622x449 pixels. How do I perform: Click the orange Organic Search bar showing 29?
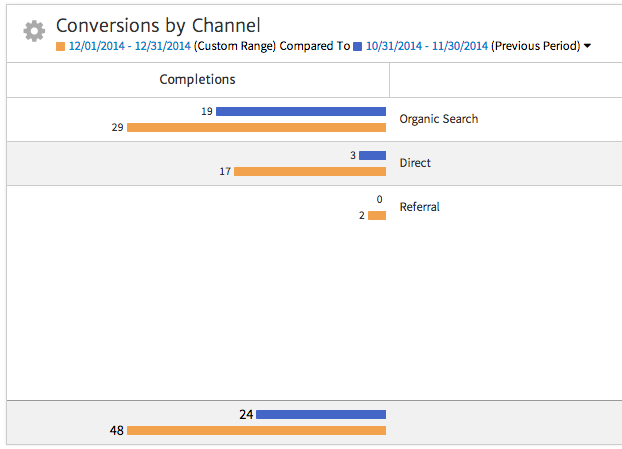point(256,128)
